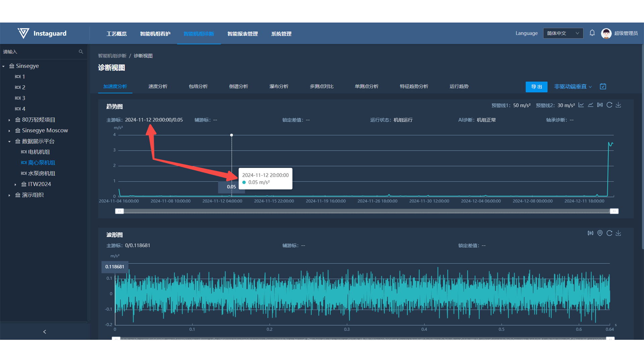The width and height of the screenshot is (644, 362).
Task: Click the sidebar search input 请输入
Action: (39, 52)
